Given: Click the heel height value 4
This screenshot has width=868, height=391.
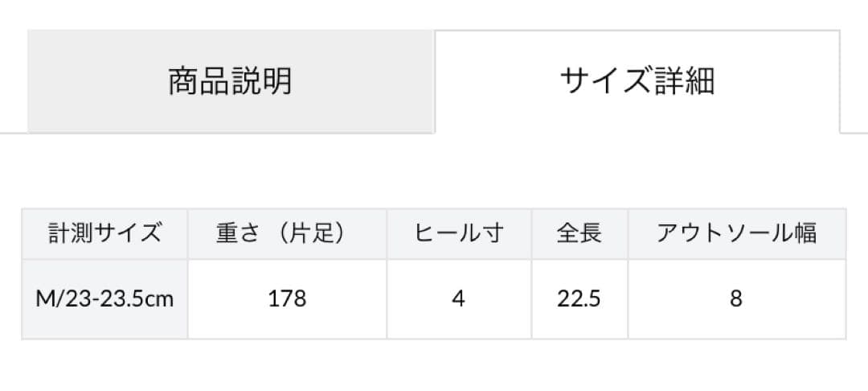Looking at the screenshot, I should pyautogui.click(x=459, y=299).
